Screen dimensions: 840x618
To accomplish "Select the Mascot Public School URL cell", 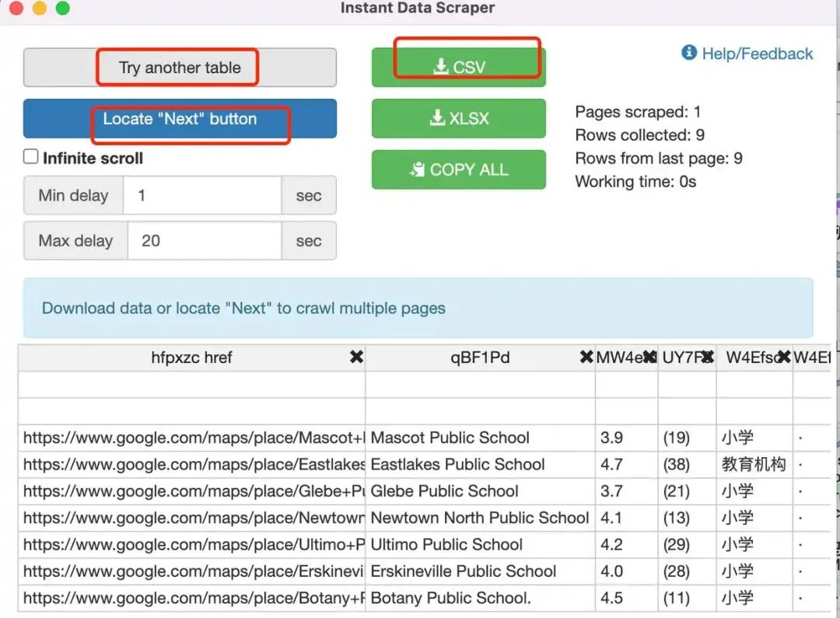I will click(x=193, y=438).
